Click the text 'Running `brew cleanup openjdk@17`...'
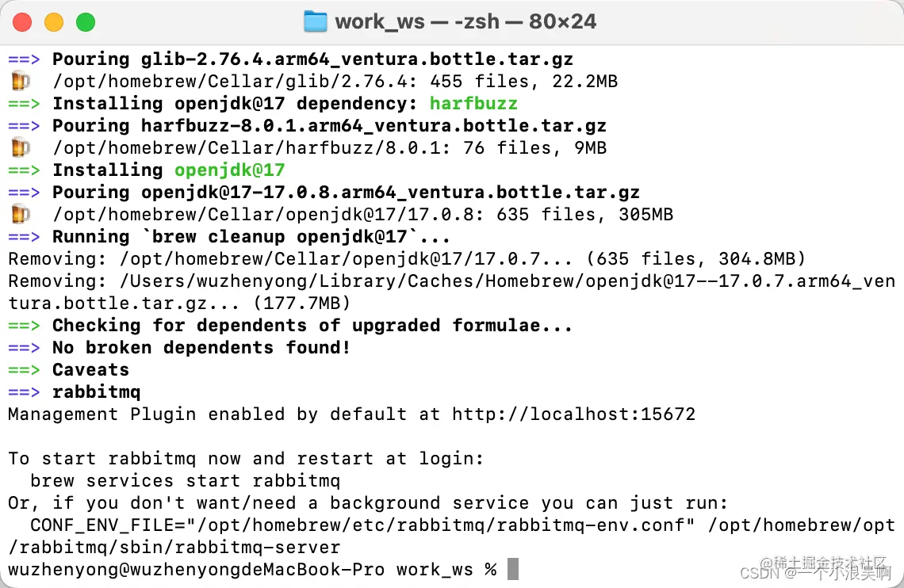904x588 pixels. pyautogui.click(x=251, y=237)
